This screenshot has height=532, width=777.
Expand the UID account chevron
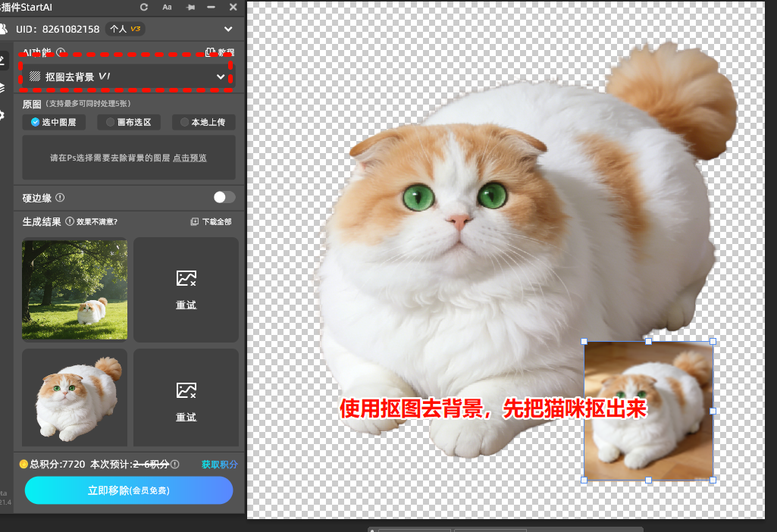point(228,30)
